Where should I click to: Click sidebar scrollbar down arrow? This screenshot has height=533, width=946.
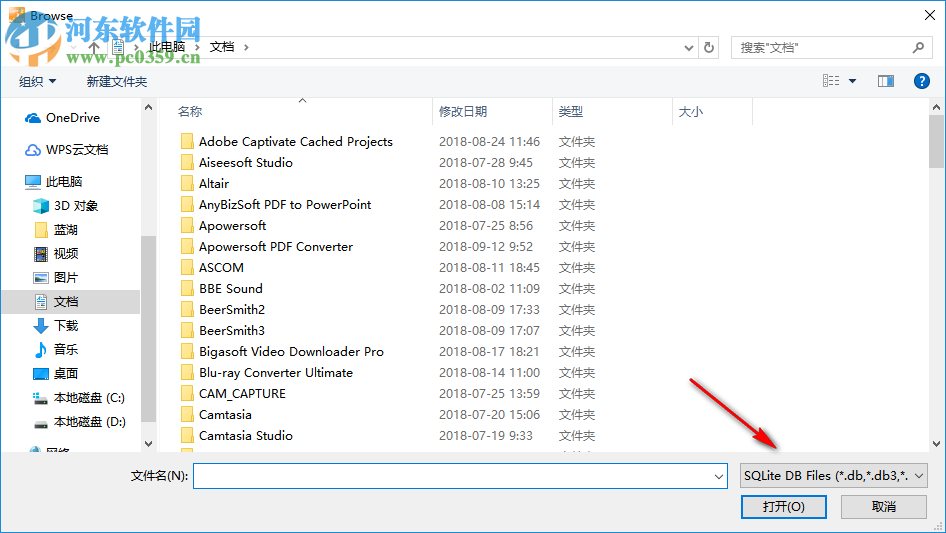click(148, 444)
